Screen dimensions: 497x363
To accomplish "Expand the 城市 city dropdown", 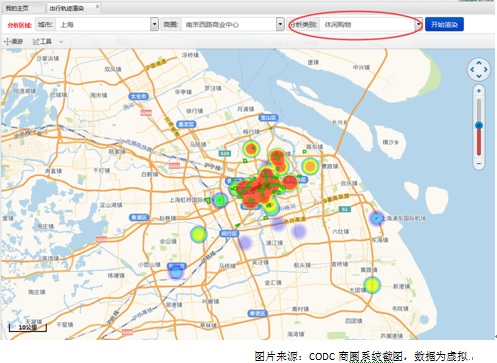I will pyautogui.click(x=154, y=24).
